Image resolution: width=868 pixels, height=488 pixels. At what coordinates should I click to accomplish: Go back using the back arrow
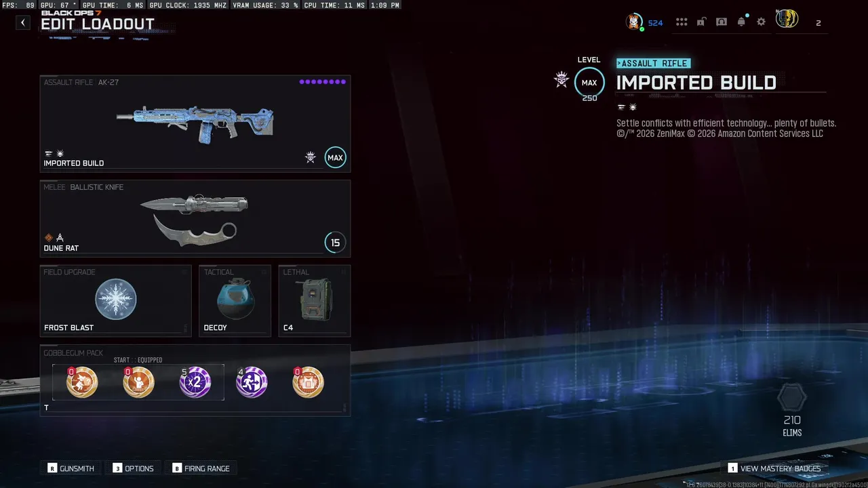23,22
